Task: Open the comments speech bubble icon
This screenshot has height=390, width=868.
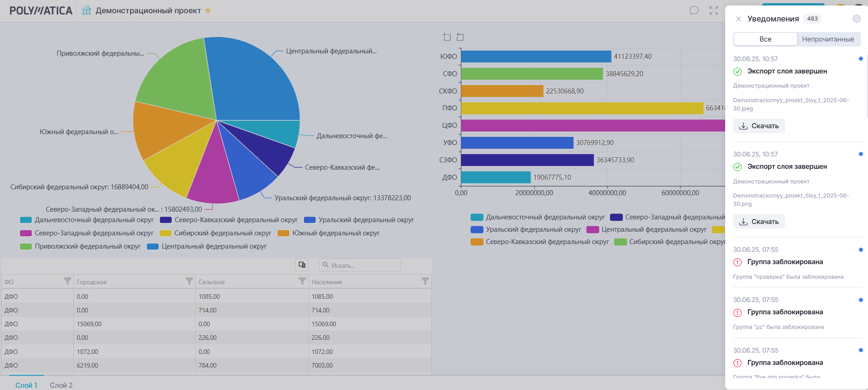Action: (694, 10)
